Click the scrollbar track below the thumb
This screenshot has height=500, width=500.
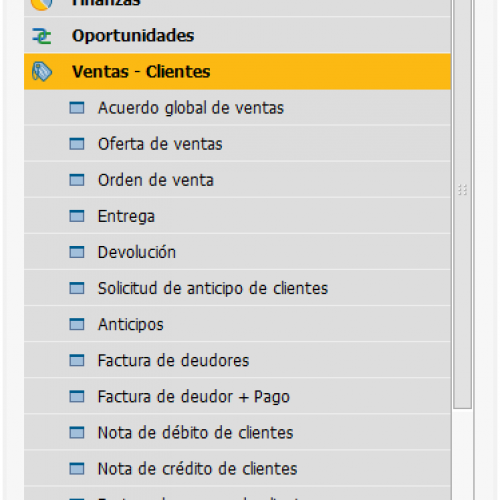pos(463,454)
